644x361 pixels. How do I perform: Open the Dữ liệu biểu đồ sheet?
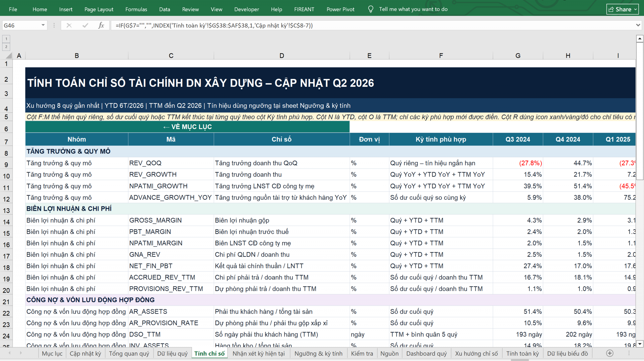pos(568,353)
